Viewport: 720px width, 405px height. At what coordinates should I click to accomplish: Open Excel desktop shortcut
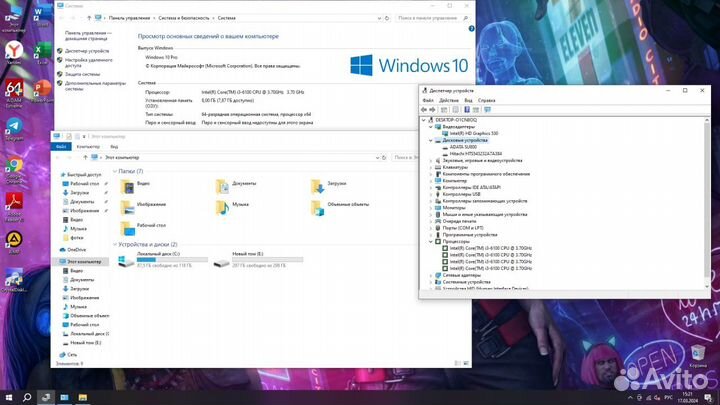42,52
